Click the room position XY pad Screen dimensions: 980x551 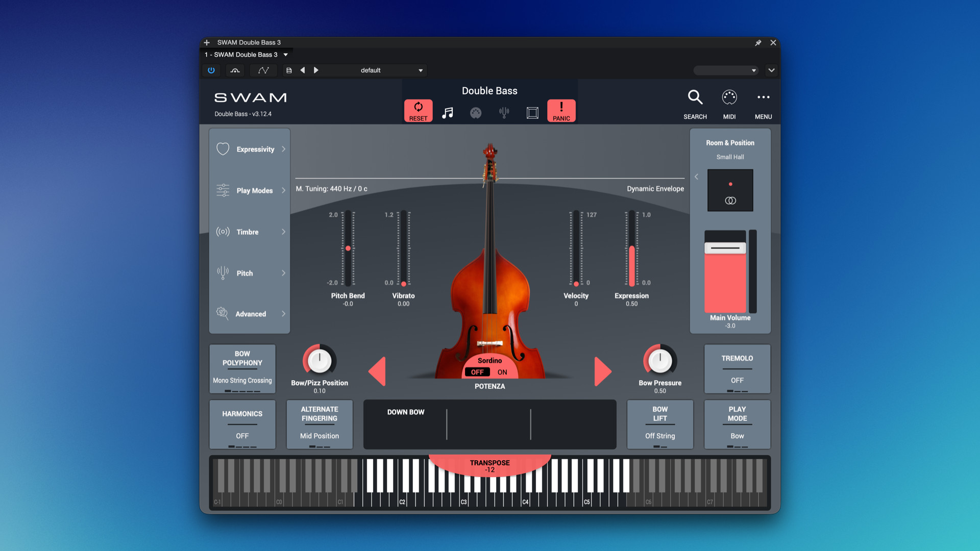tap(730, 190)
